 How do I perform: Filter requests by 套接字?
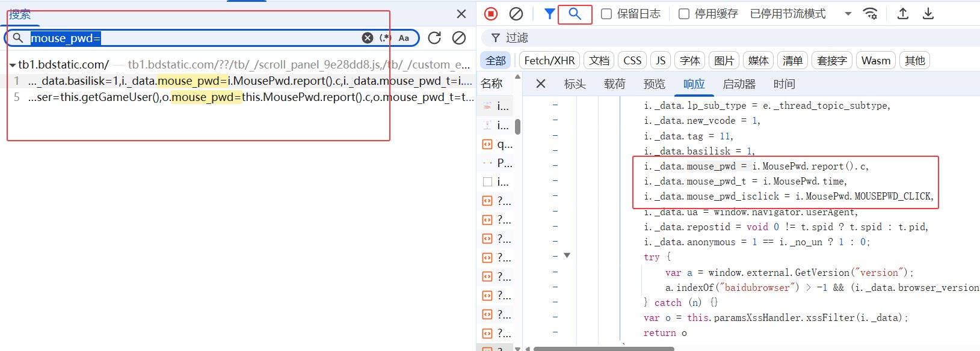[x=833, y=61]
